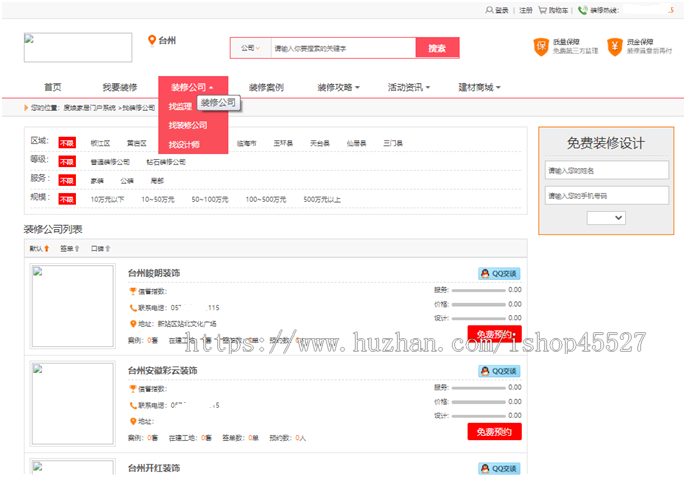Select 不限 in the 规模 filter row
Image resolution: width=686 pixels, height=477 pixels.
click(67, 200)
